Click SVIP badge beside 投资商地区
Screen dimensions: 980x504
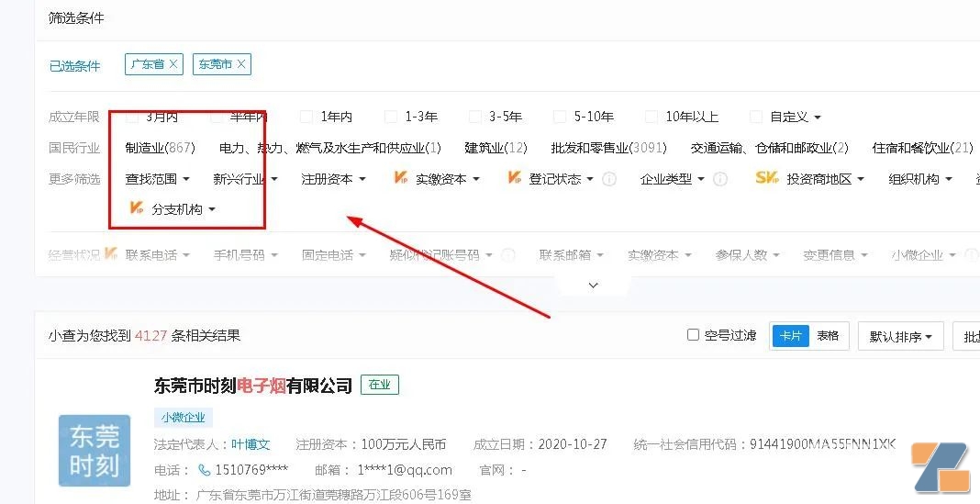click(767, 178)
